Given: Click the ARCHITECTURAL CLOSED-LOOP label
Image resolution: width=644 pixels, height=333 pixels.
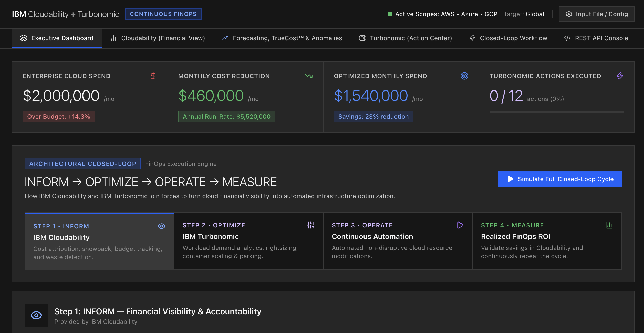Looking at the screenshot, I should coord(83,164).
